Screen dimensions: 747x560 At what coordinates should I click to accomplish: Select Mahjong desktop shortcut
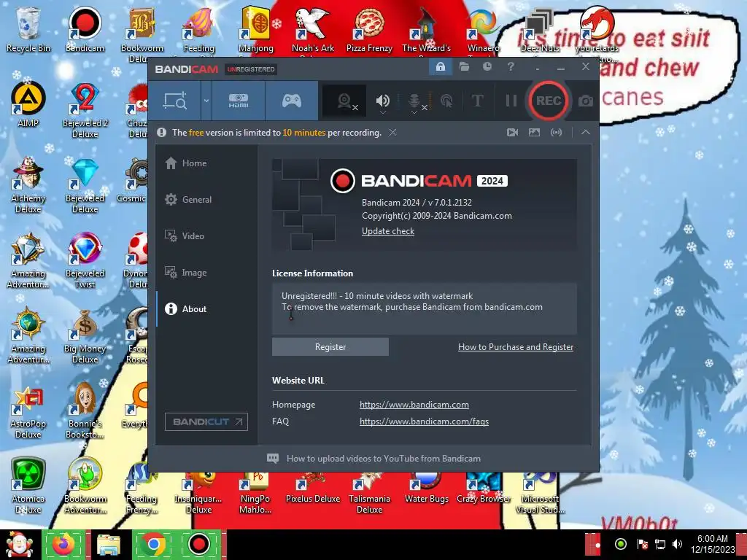point(256,29)
